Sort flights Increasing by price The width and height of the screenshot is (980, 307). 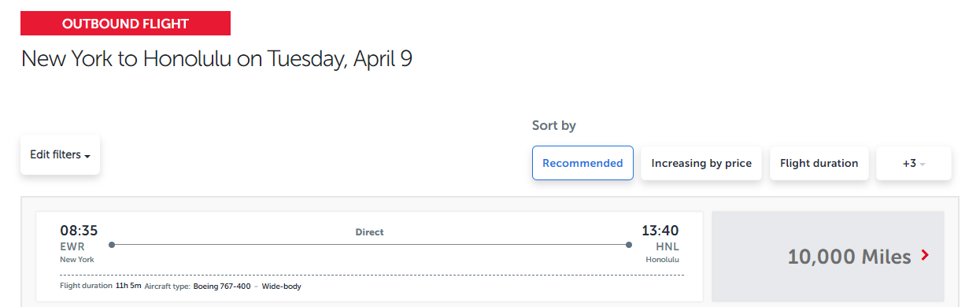pos(701,163)
